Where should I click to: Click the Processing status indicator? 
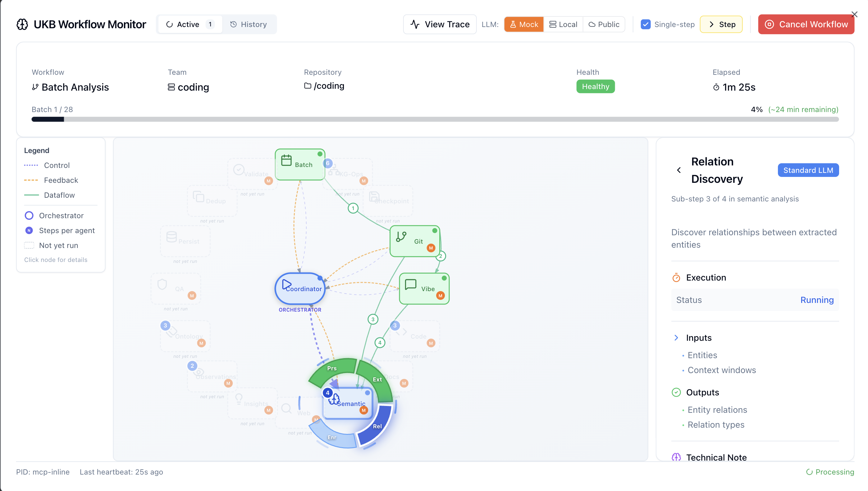830,472
